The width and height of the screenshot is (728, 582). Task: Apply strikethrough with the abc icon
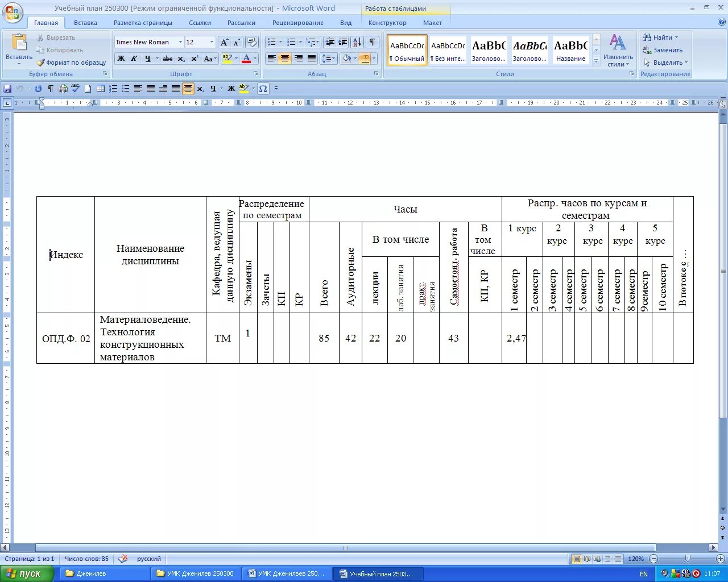coord(167,59)
